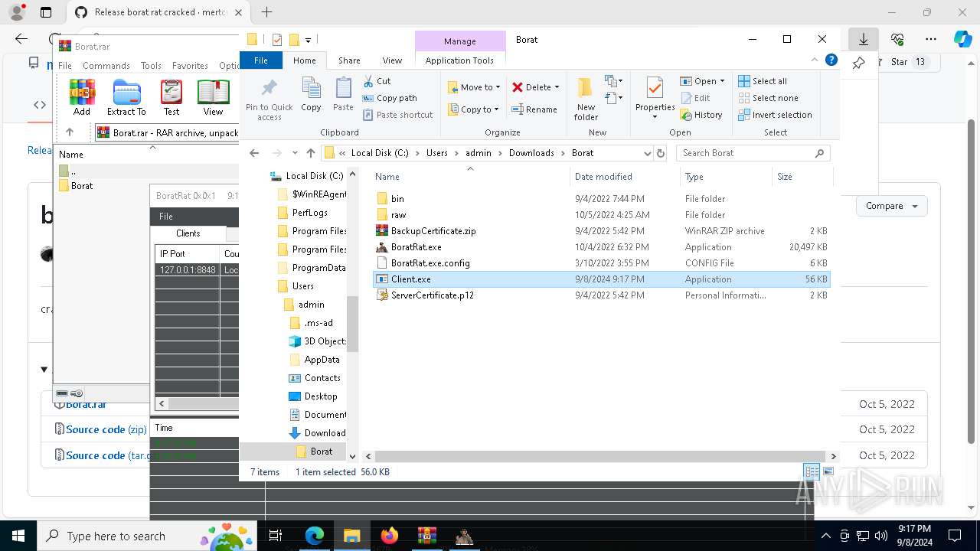
Task: Switch to Explorer View tab
Action: [x=392, y=60]
